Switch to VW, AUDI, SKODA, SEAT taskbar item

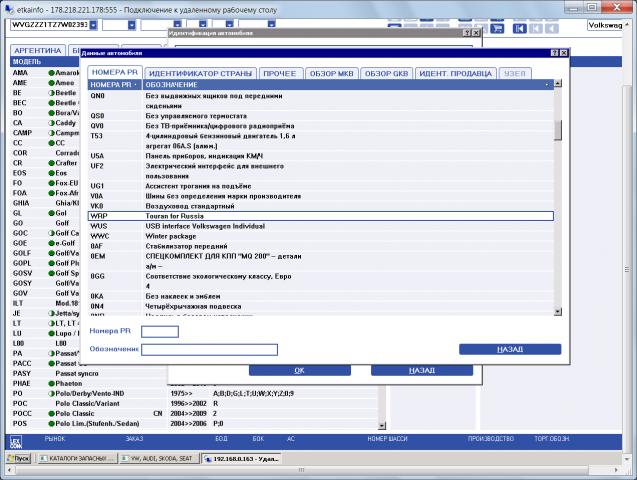point(158,458)
